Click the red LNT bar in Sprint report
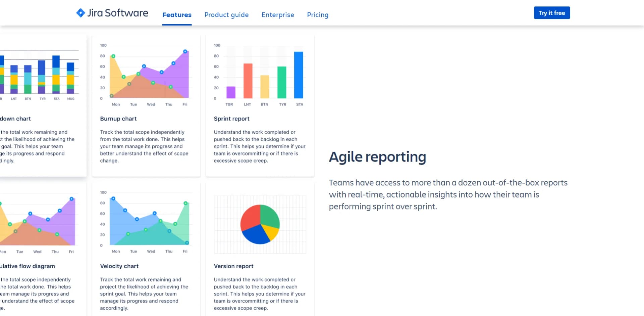 click(248, 81)
